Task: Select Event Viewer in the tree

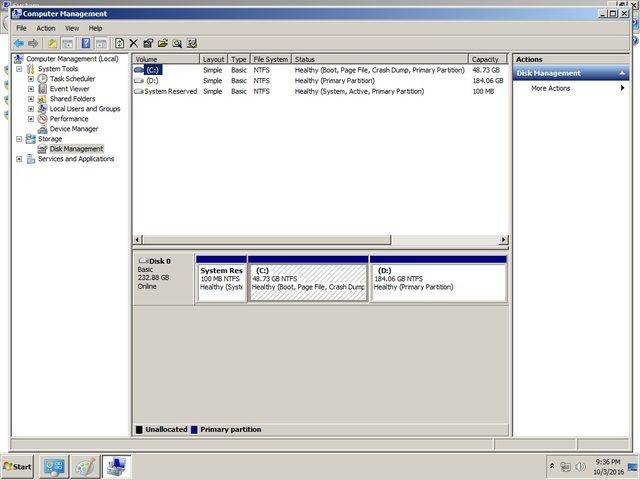Action: pyautogui.click(x=70, y=89)
